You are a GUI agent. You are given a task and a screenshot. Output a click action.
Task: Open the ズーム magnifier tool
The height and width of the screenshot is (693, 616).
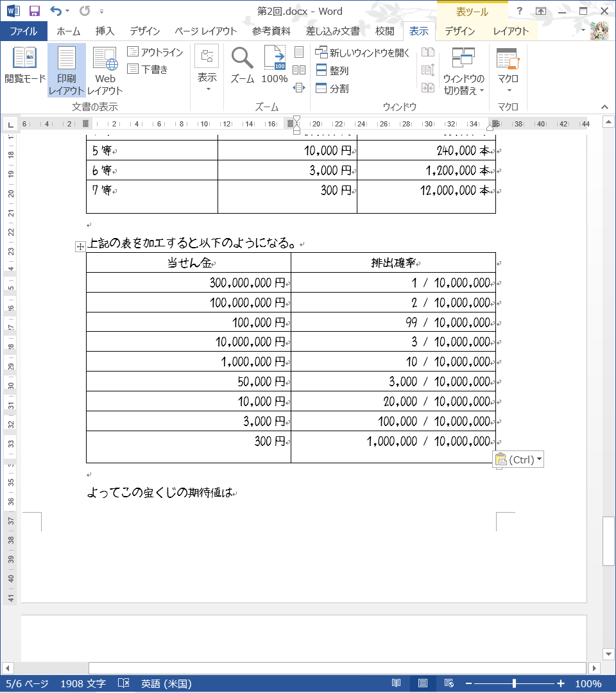243,65
